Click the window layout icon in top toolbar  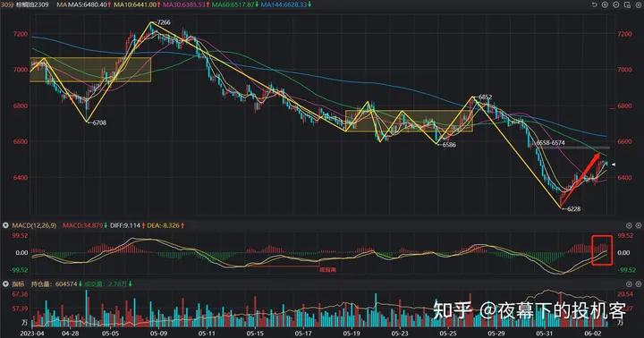point(627,4)
